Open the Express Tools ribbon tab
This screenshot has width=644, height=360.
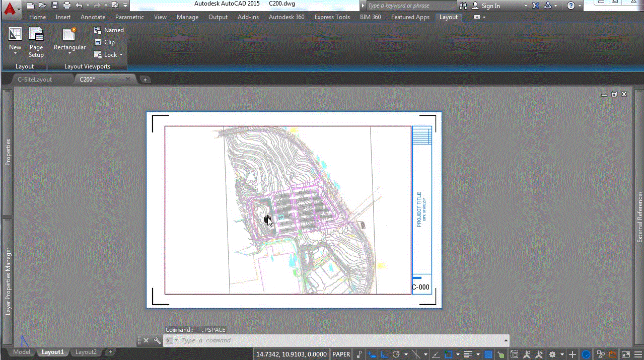point(332,17)
